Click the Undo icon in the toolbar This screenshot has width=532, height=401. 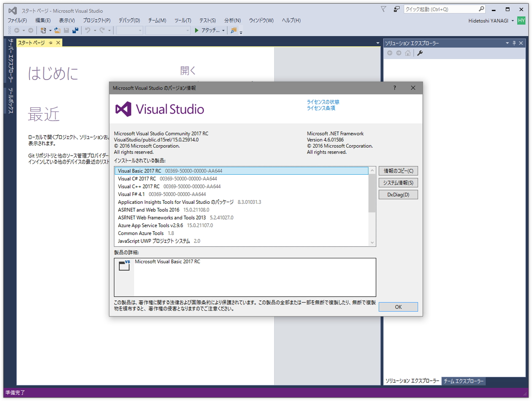(89, 30)
